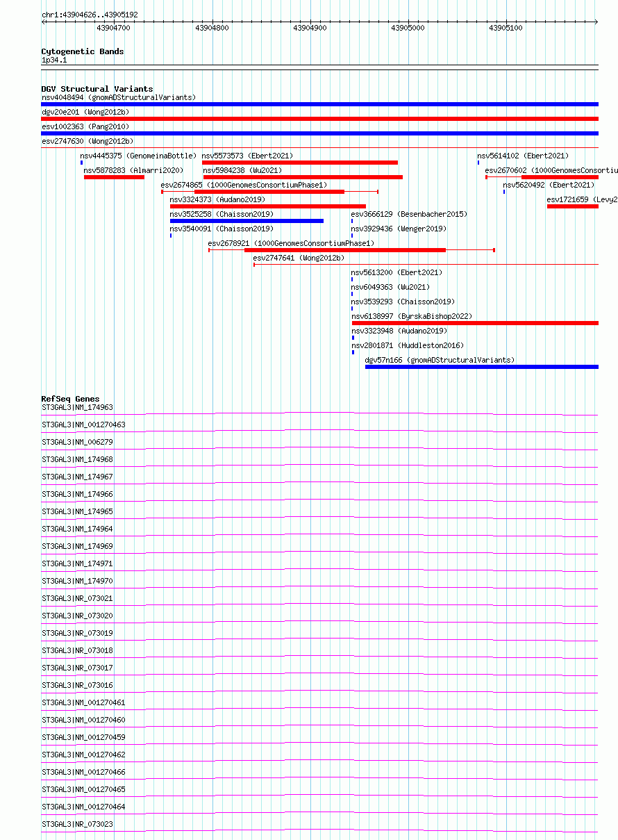
Task: Click the Cytogenetic Bands track title
Action: pyautogui.click(x=83, y=51)
